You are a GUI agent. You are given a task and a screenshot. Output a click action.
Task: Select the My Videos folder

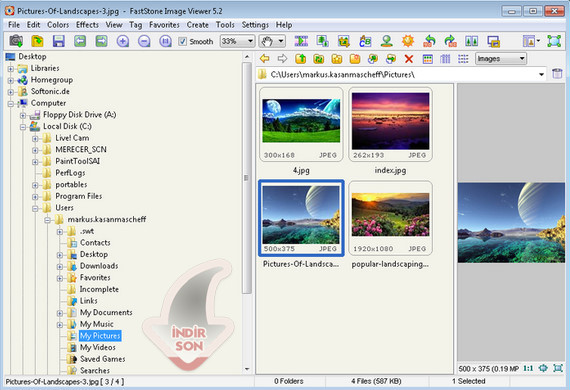[x=97, y=347]
